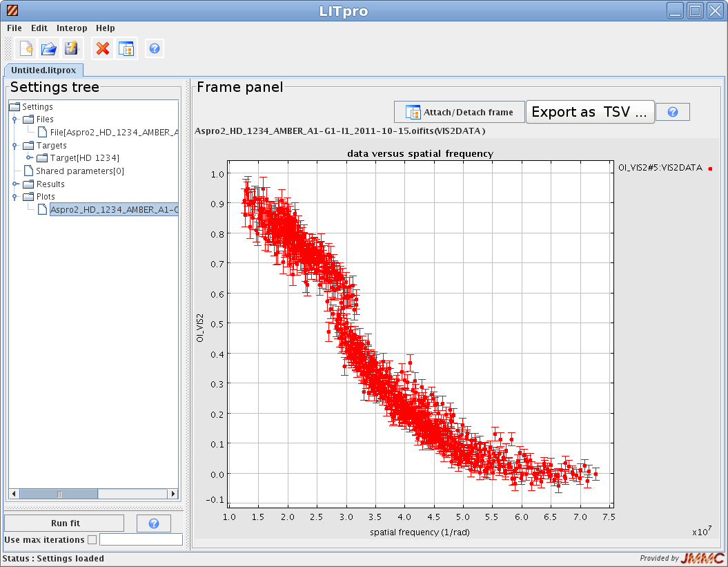Screen dimensions: 728x567
Task: Click the LITpro application icon in title bar
Action: tap(12, 10)
